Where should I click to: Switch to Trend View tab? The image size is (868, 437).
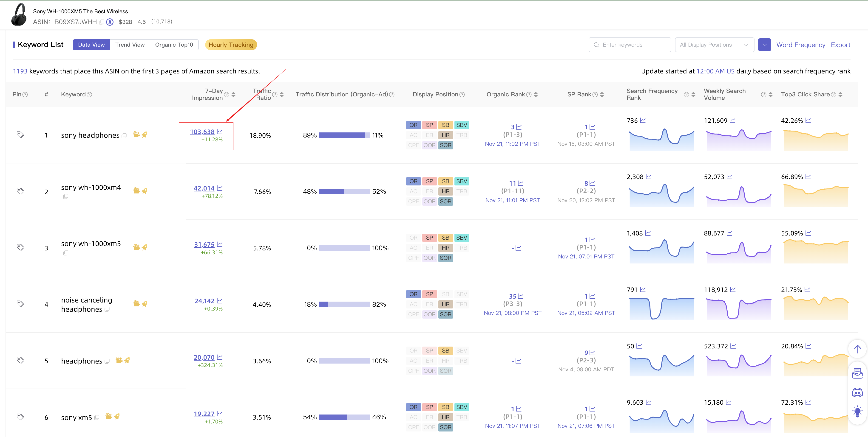coord(130,45)
